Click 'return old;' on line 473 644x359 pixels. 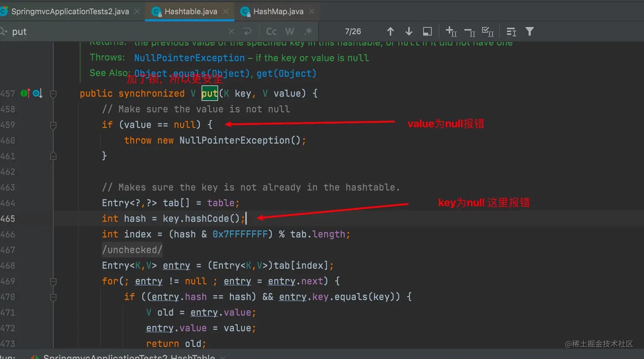(x=176, y=344)
